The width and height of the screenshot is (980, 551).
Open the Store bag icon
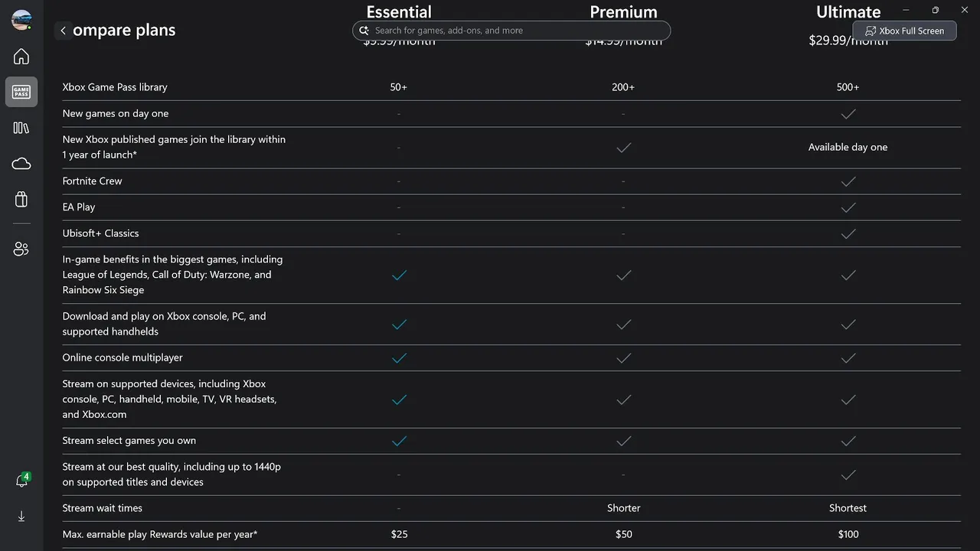coord(21,199)
